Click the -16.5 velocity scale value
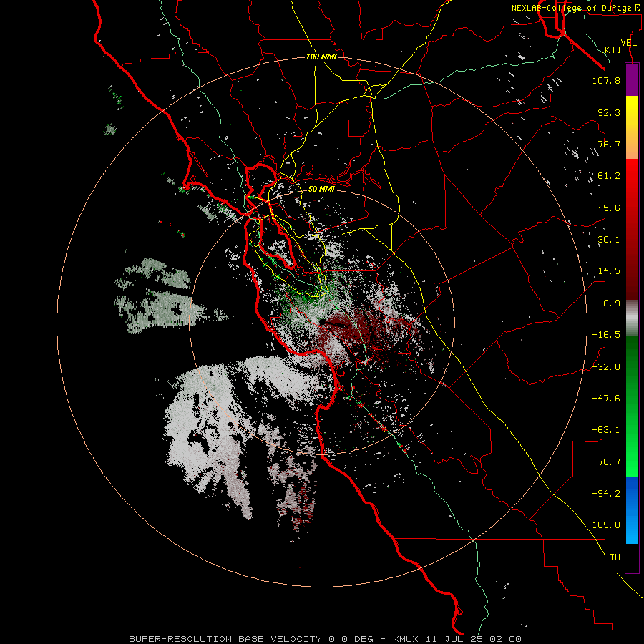Image resolution: width=644 pixels, height=644 pixels. 606,335
